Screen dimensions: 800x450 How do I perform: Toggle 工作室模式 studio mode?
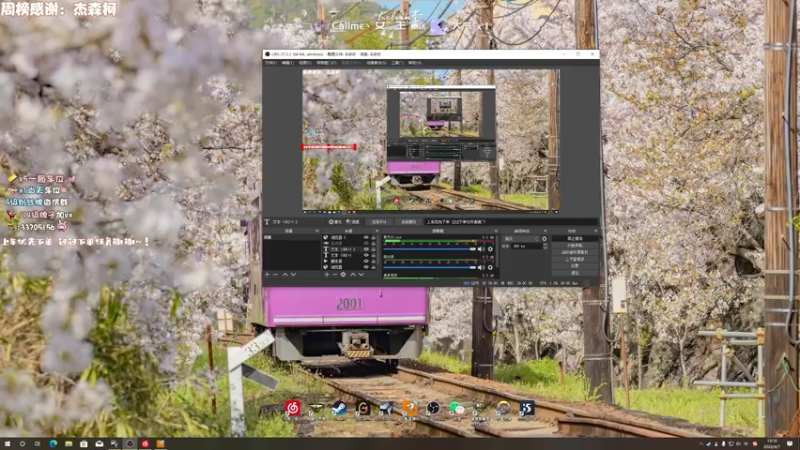(574, 259)
